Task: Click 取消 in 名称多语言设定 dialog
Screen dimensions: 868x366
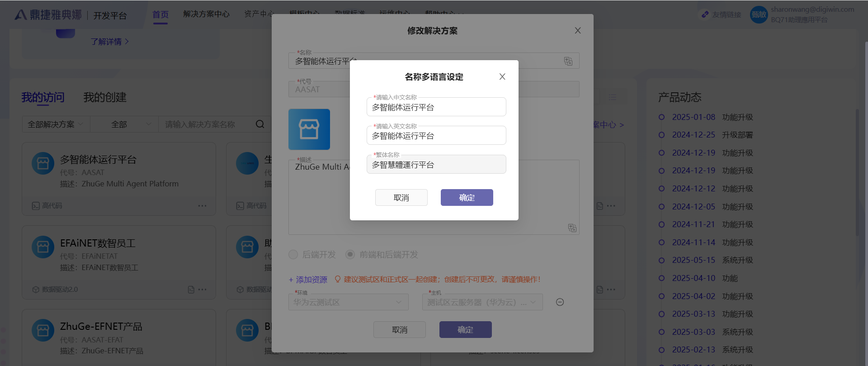Action: (401, 198)
